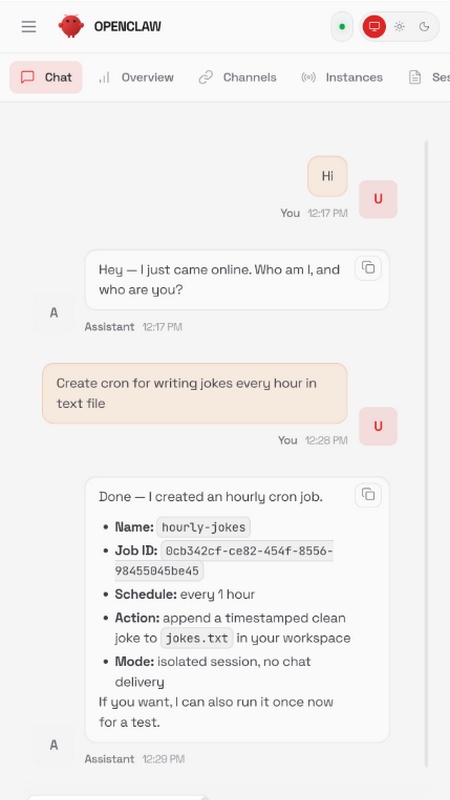
Task: Open the Chat tab
Action: (x=46, y=77)
